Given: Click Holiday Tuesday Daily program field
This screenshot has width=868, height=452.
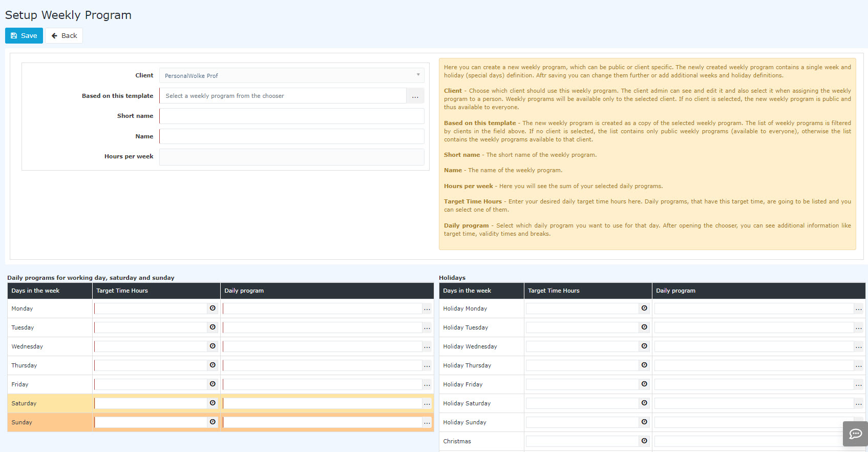Looking at the screenshot, I should [x=754, y=327].
